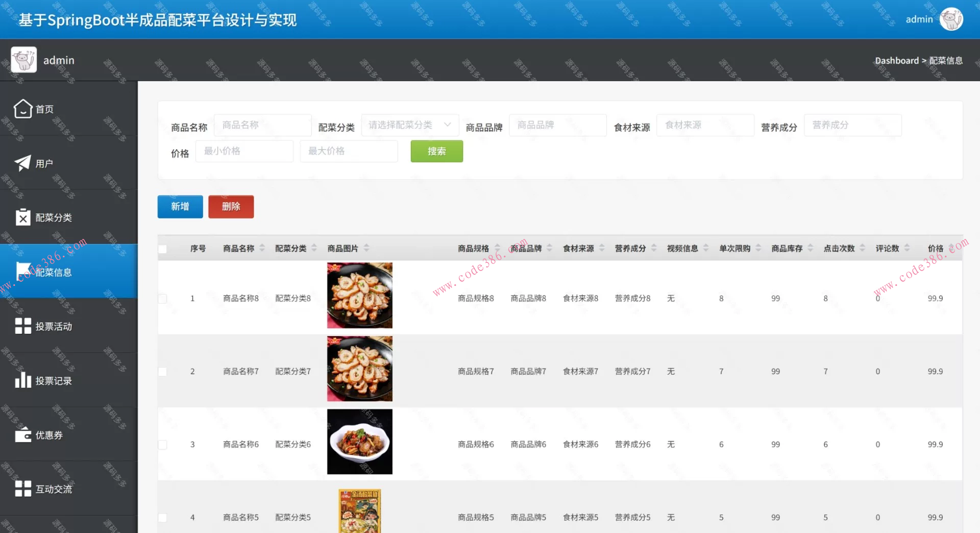Image resolution: width=980 pixels, height=533 pixels.
Task: Select the checkbox next to 商品名称6
Action: (x=163, y=444)
